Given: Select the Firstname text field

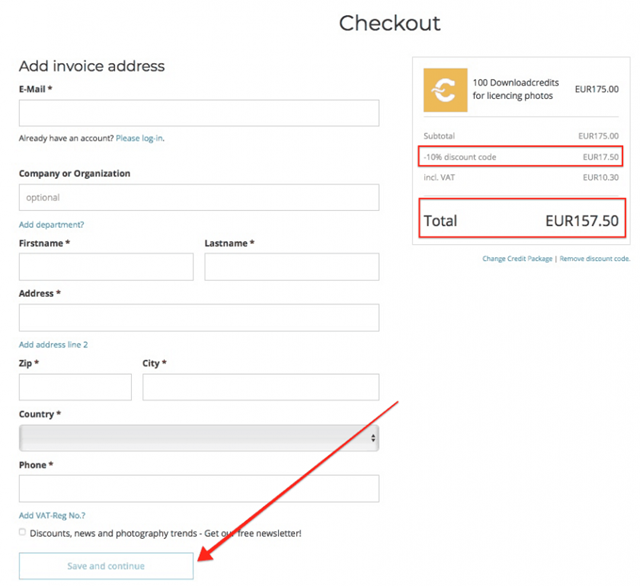Looking at the screenshot, I should point(106,267).
